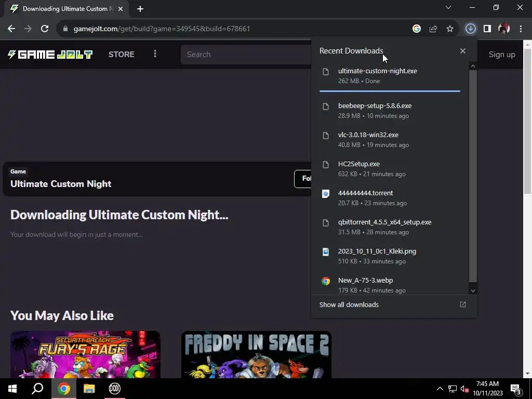
Task: Click the Chrome icon beside New_A-75-3.webp
Action: point(325,281)
